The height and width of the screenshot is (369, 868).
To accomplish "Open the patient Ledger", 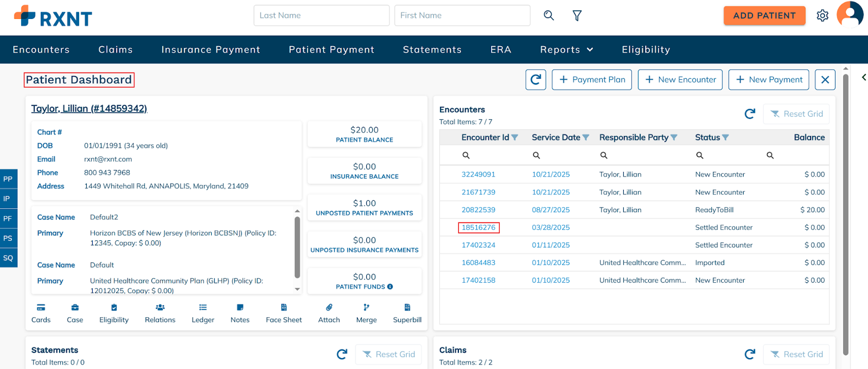I will 203,308.
